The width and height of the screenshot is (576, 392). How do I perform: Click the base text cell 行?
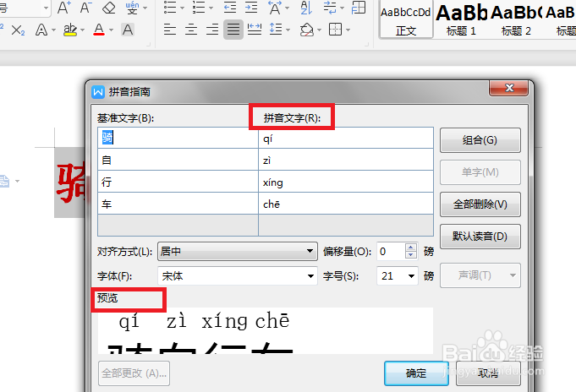(x=178, y=182)
